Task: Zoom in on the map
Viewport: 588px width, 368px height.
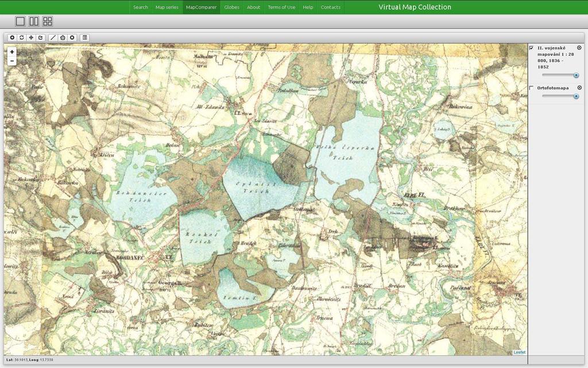Action: (12, 52)
